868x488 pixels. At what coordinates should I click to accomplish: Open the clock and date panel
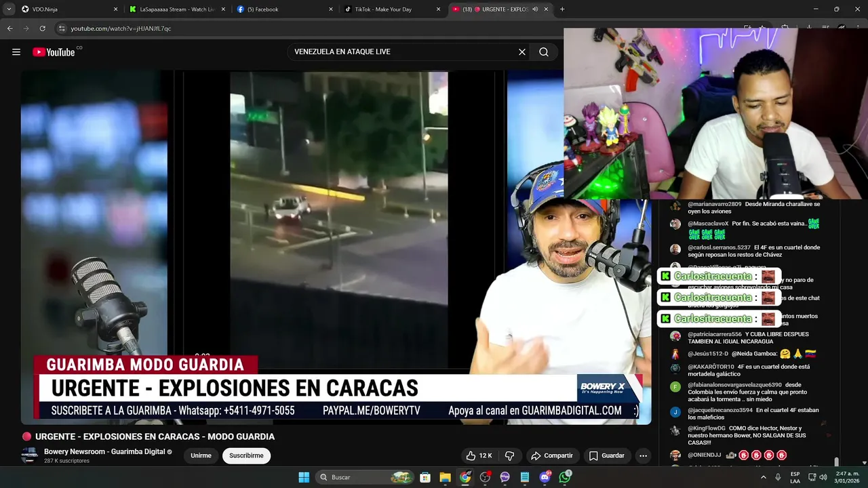[847, 477]
